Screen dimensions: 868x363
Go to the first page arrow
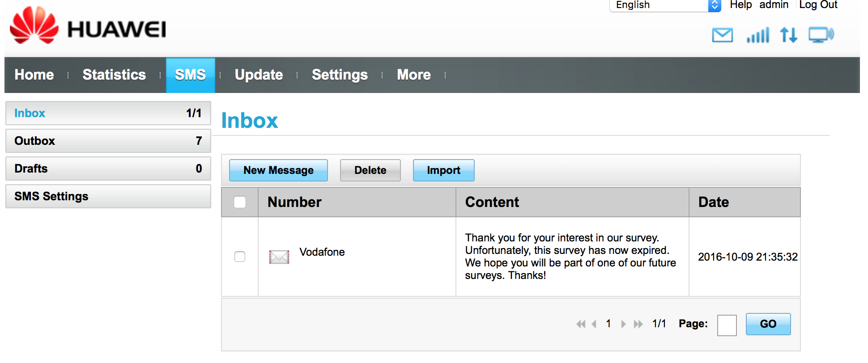(581, 324)
